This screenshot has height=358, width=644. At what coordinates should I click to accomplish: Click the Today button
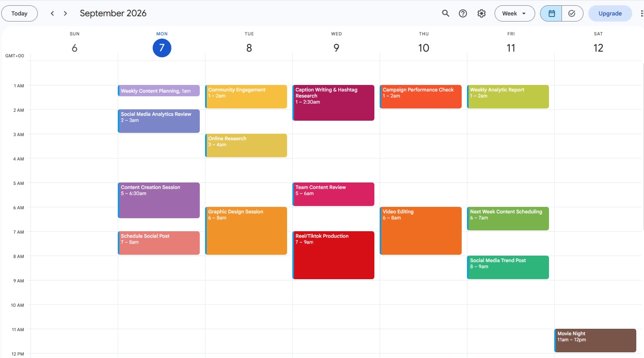(19, 13)
